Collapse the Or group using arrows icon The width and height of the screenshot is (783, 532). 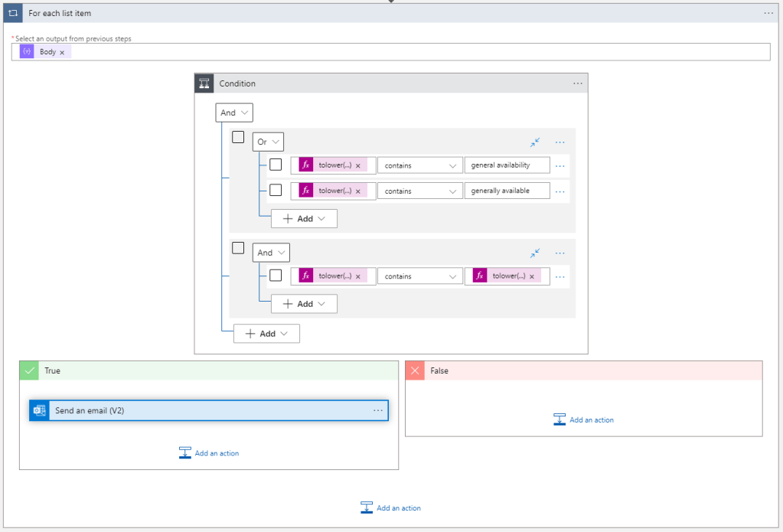click(x=535, y=142)
